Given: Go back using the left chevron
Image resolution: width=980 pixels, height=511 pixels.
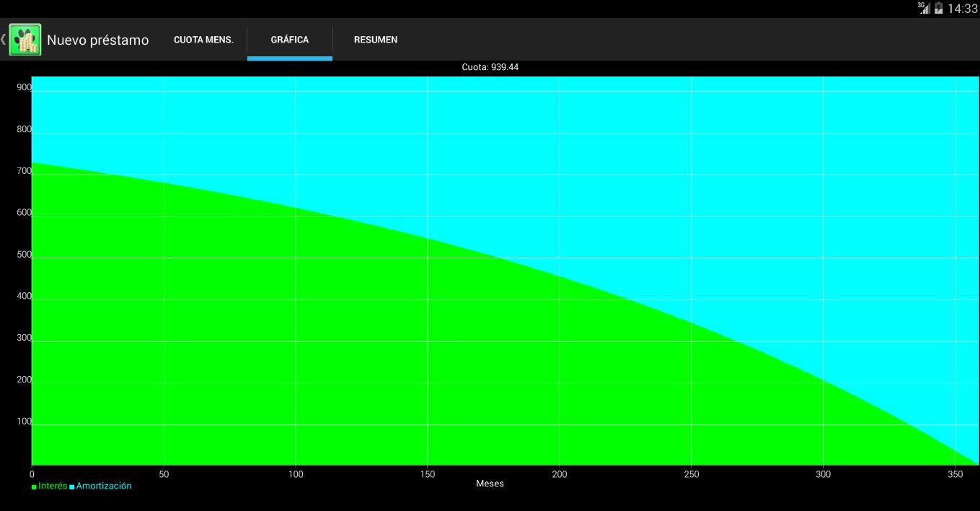Looking at the screenshot, I should pyautogui.click(x=4, y=39).
